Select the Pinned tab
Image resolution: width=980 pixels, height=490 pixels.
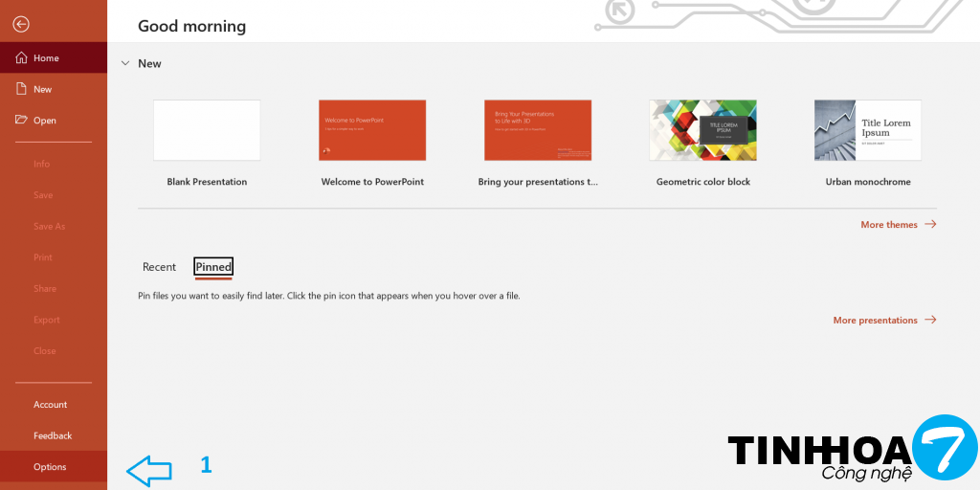tap(213, 267)
